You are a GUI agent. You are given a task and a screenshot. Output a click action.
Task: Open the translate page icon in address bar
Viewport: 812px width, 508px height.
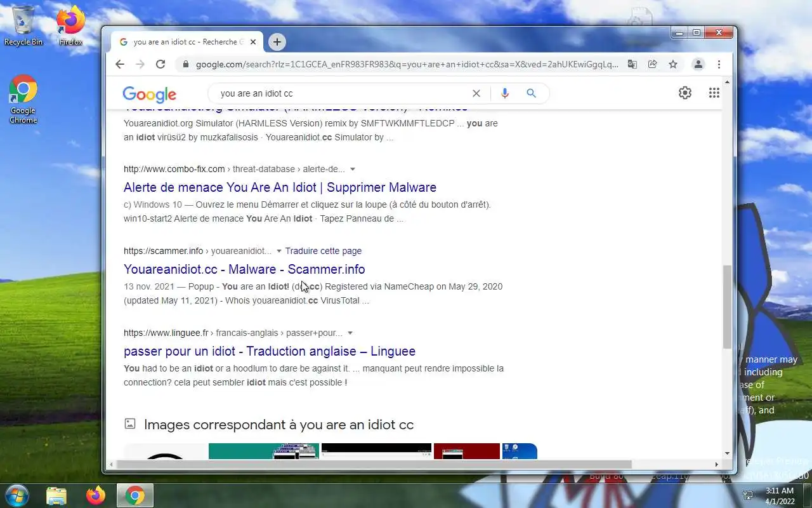632,64
